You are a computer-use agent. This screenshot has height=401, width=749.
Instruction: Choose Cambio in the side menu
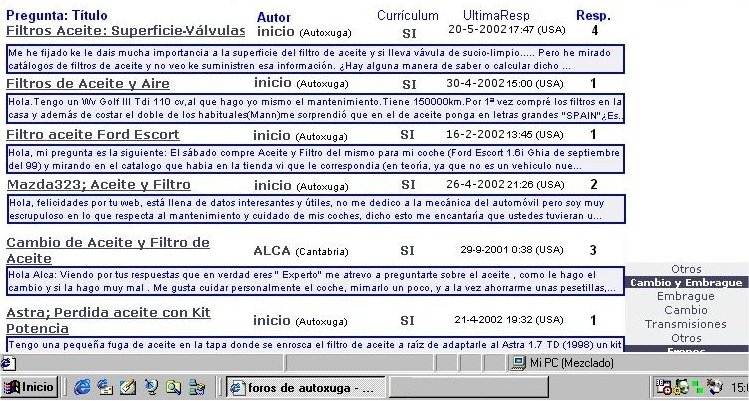tap(686, 310)
